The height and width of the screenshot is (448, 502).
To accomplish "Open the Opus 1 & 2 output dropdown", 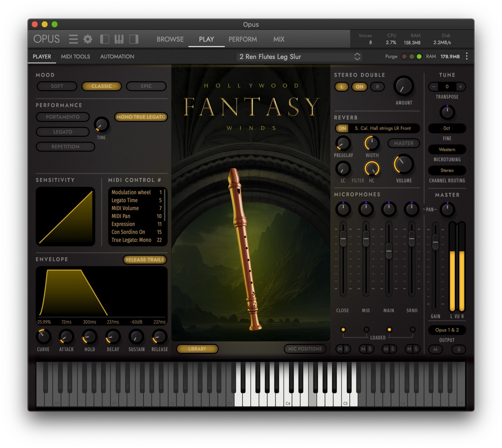I will (x=447, y=330).
